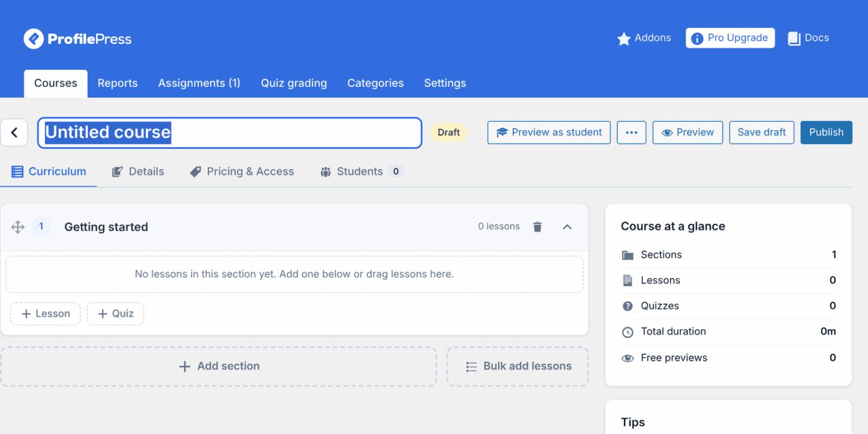The height and width of the screenshot is (434, 868).
Task: View the Students sub-tab
Action: pyautogui.click(x=361, y=171)
